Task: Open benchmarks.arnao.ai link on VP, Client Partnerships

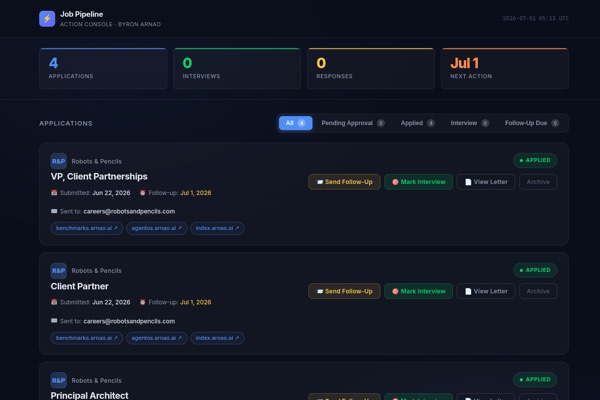Action: pos(87,228)
